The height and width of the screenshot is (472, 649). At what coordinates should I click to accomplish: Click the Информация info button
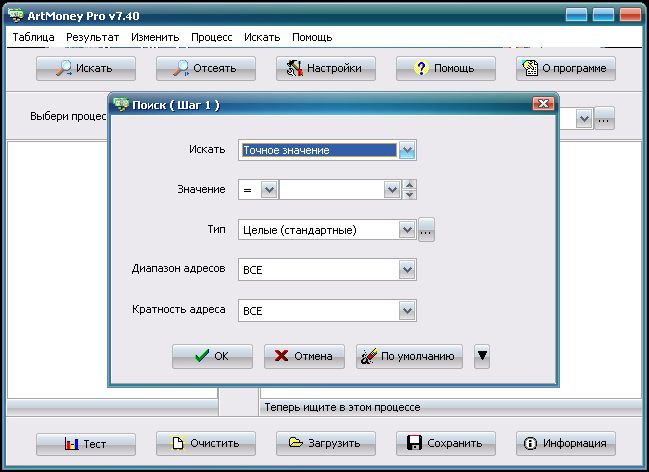pyautogui.click(x=566, y=443)
